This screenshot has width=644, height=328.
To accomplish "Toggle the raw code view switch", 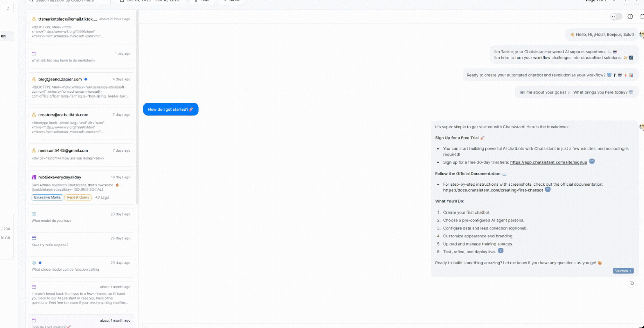I will [x=616, y=16].
